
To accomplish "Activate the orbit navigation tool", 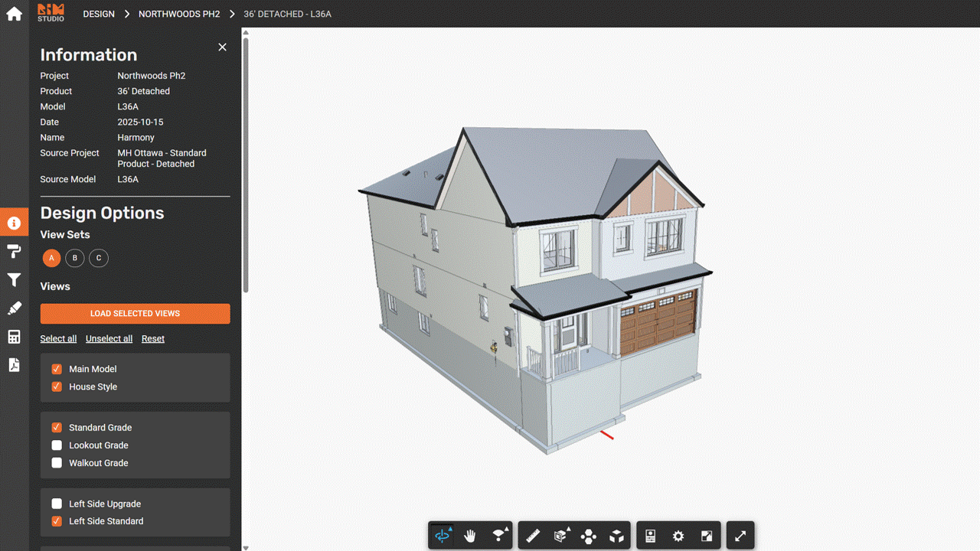I will [x=443, y=535].
